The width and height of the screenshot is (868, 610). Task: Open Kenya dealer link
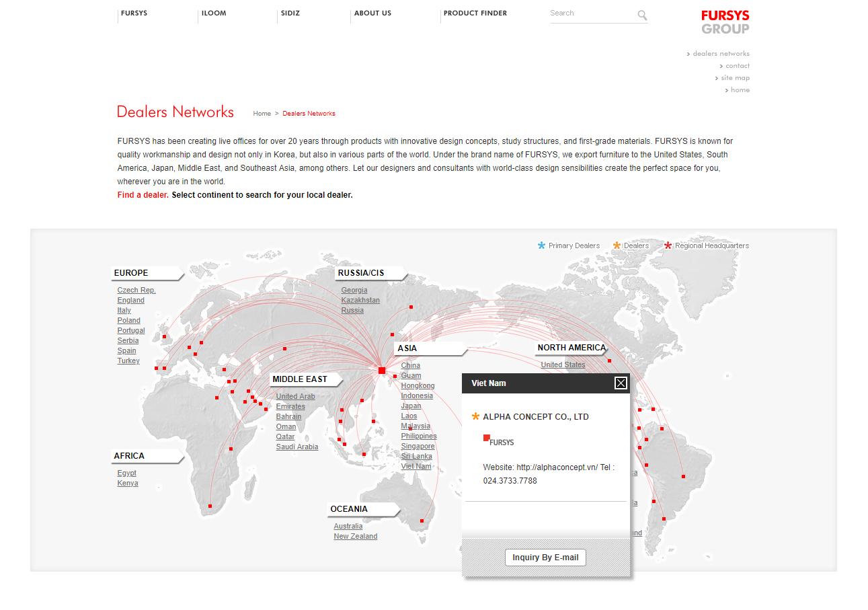[128, 484]
